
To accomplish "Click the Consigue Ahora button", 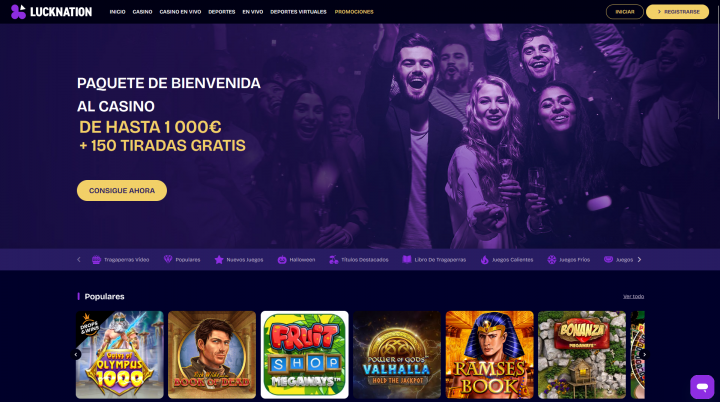I will point(122,190).
